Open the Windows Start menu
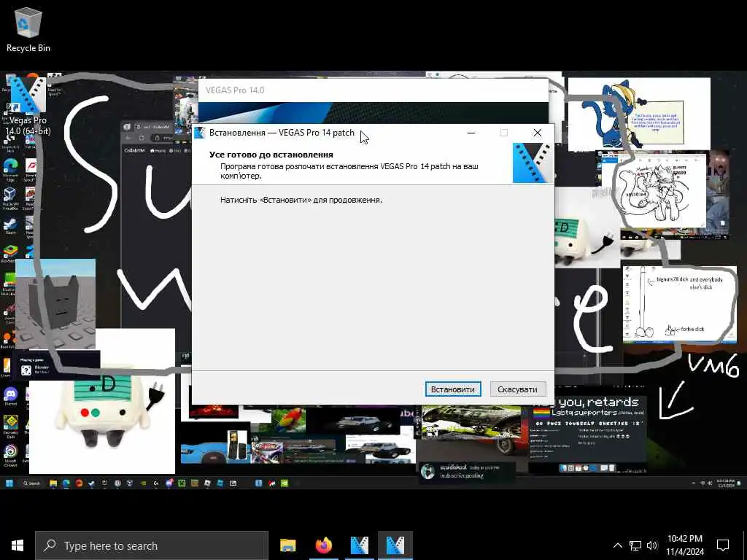 18,545
